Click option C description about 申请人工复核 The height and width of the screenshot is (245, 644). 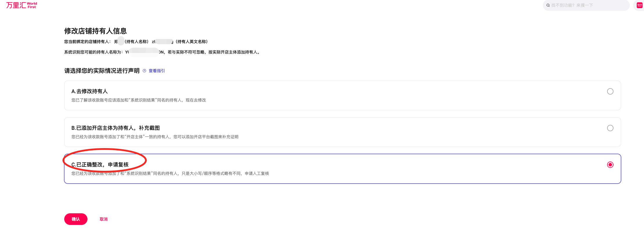click(170, 173)
